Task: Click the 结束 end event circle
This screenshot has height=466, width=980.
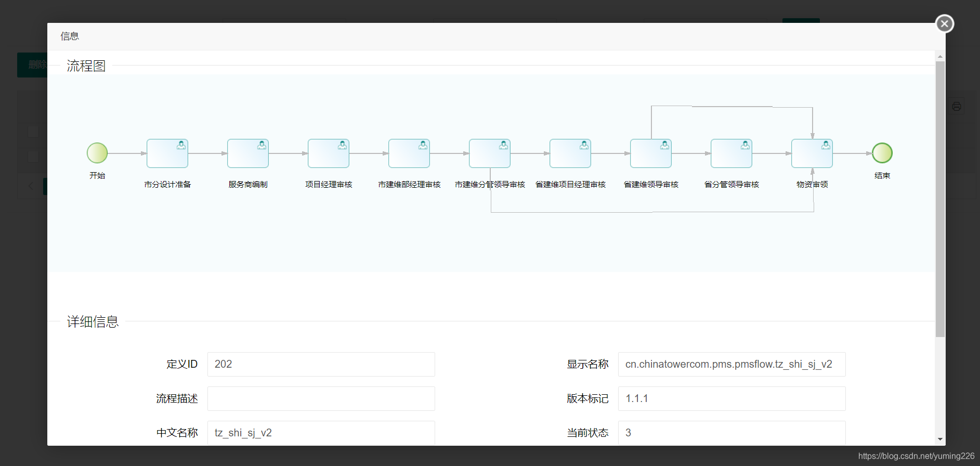Action: click(882, 153)
